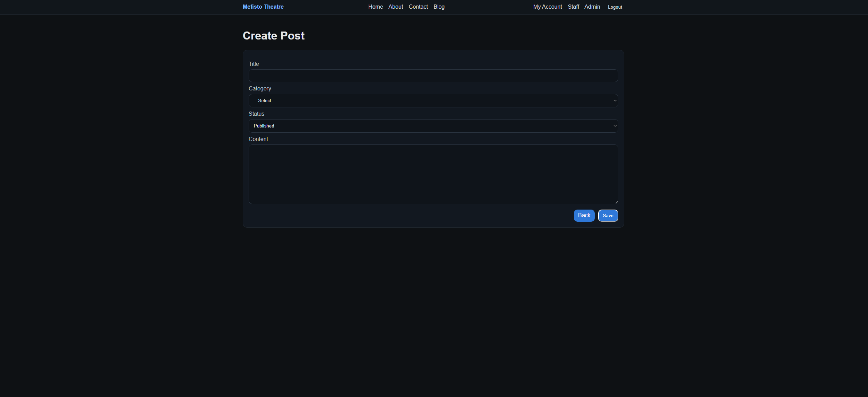Screen dimensions: 868x397
Task: Focus the Title input field
Action: (433, 76)
